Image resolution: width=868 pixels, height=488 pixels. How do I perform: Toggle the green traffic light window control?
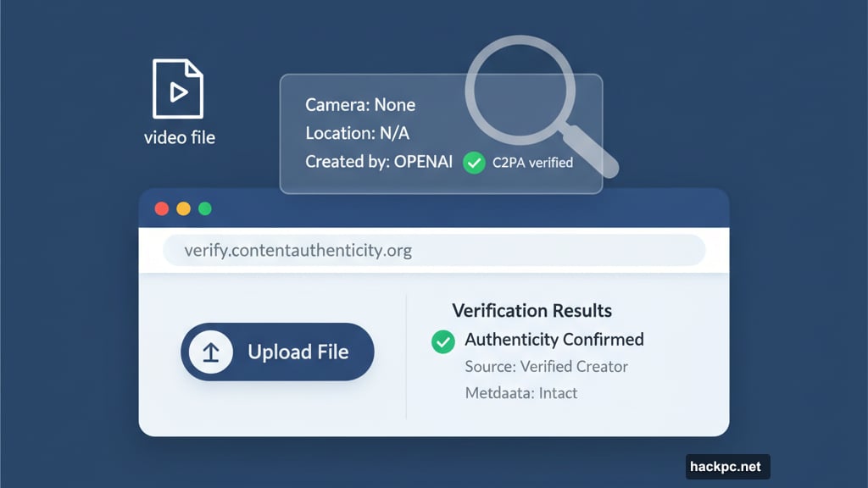(204, 208)
